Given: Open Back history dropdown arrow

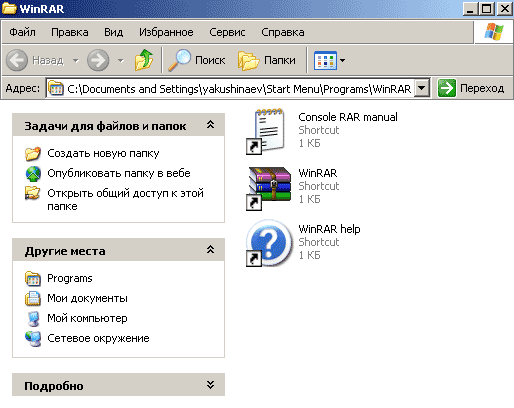Looking at the screenshot, I should [76, 61].
